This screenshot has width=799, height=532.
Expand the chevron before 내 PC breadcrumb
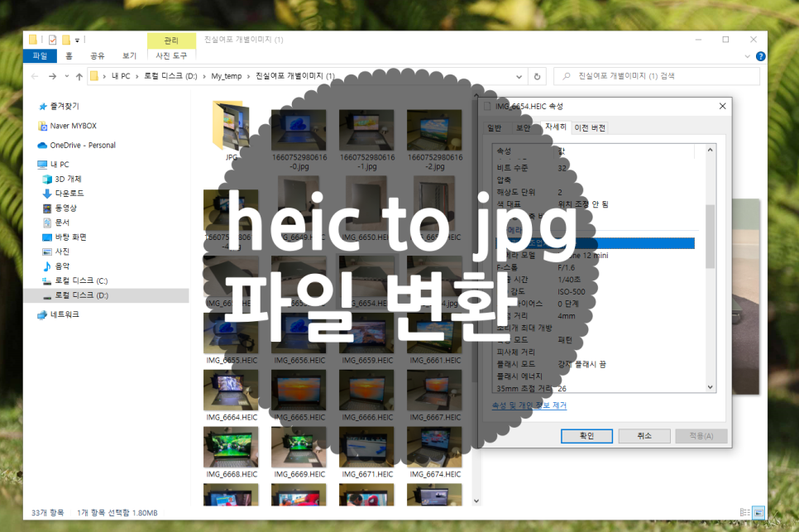point(104,76)
